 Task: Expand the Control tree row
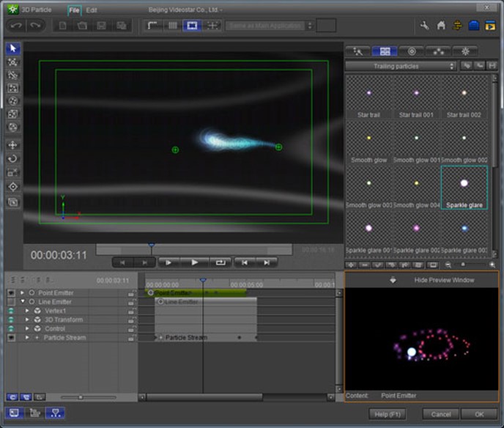point(27,328)
